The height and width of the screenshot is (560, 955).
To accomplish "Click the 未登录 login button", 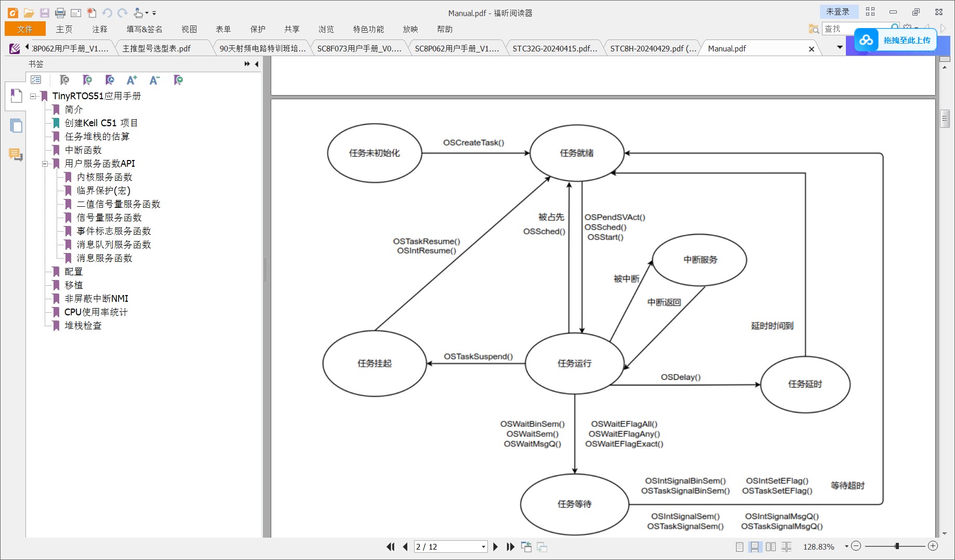I will [837, 11].
